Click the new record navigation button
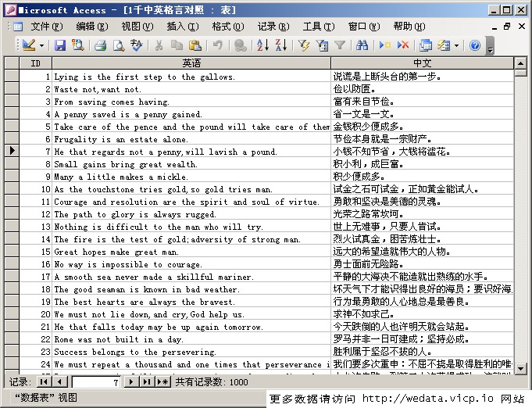This screenshot has width=532, height=408. click(162, 382)
